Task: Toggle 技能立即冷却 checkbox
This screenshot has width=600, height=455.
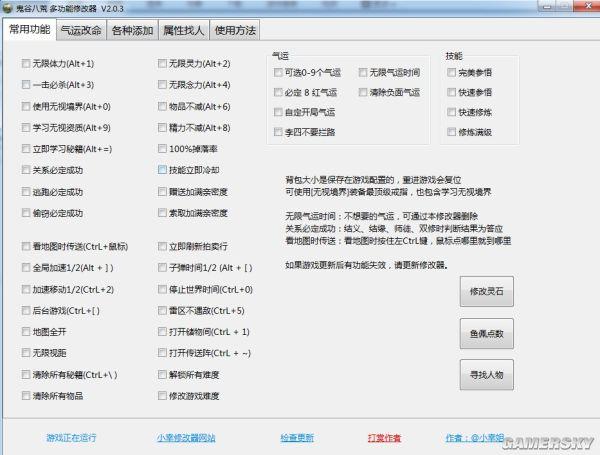Action: 162,170
